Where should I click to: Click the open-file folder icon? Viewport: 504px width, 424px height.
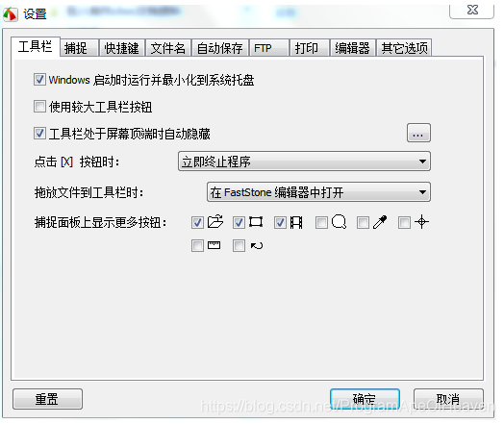(215, 222)
